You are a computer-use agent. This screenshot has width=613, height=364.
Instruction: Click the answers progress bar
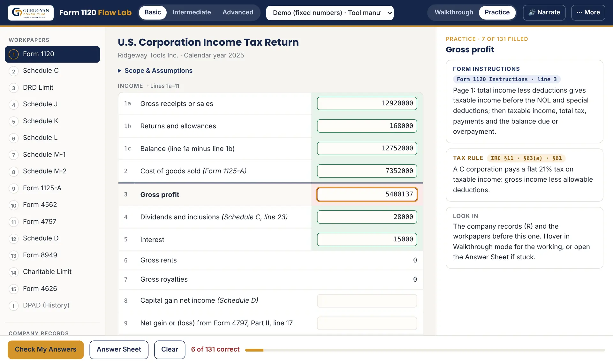coord(425,350)
